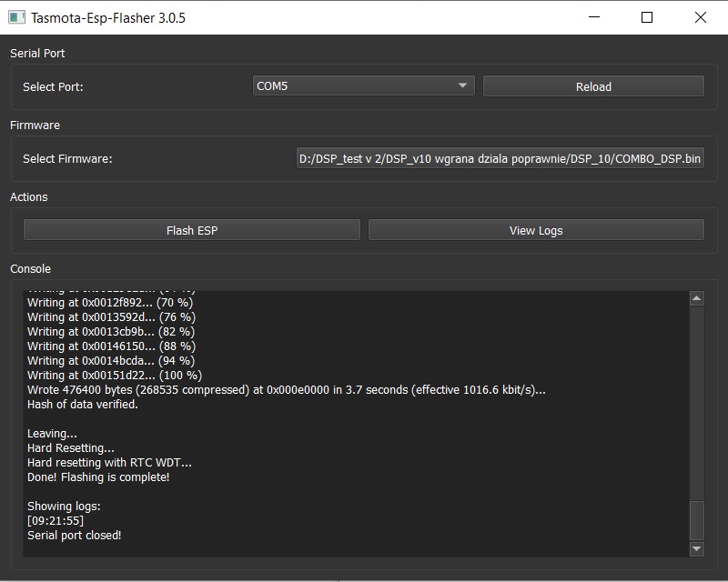Click the firmware path field showing COMBO_DSP.bin
Image resolution: width=728 pixels, height=582 pixels.
[500, 158]
